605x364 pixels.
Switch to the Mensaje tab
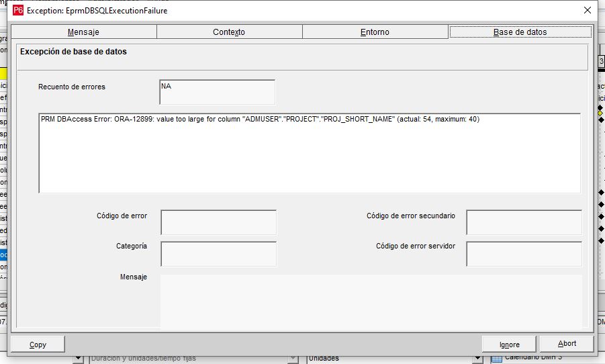click(84, 32)
